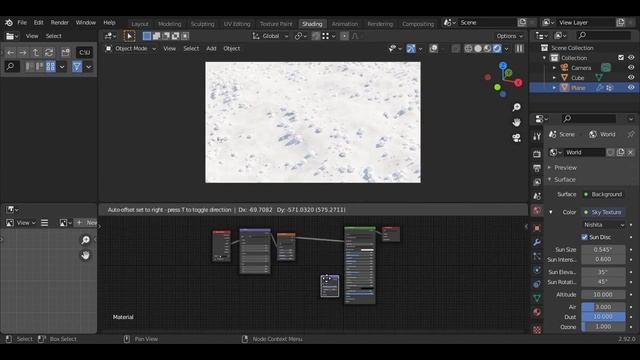Click the Blender logo icon
The image size is (640, 360).
pyautogui.click(x=9, y=23)
